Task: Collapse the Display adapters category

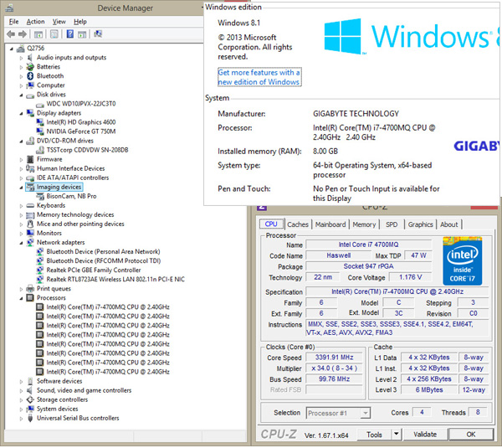Action: [21, 113]
